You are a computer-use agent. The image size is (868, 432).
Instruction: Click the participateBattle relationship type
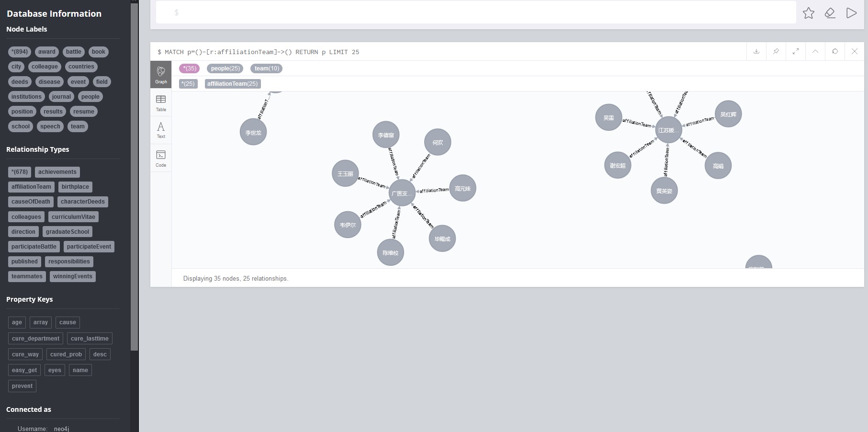34,247
